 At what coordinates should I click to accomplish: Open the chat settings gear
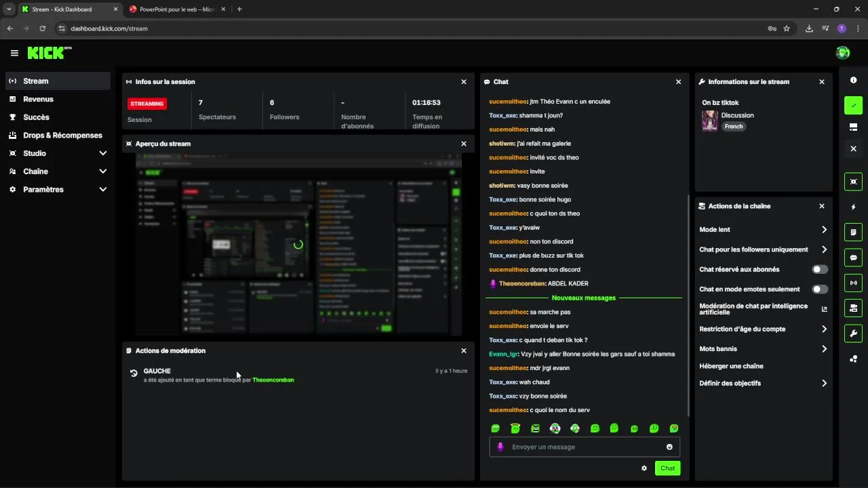pyautogui.click(x=644, y=468)
